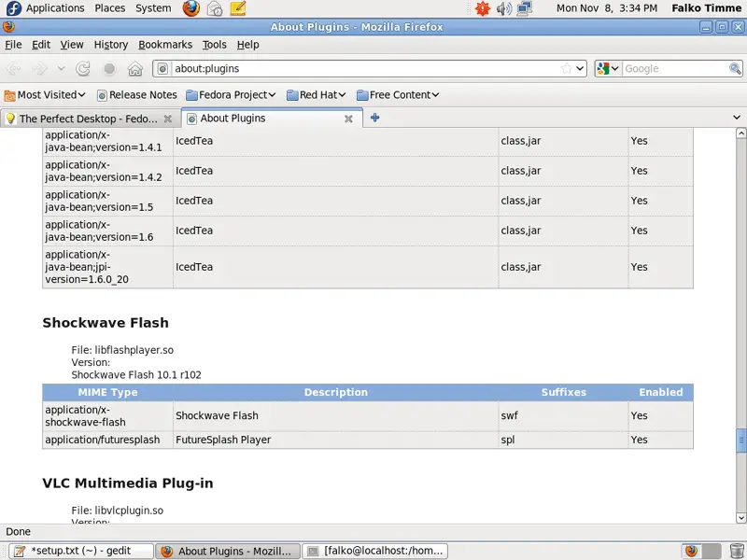The height and width of the screenshot is (560, 747).
Task: Click the Fedora logo in the panel
Action: click(x=13, y=8)
